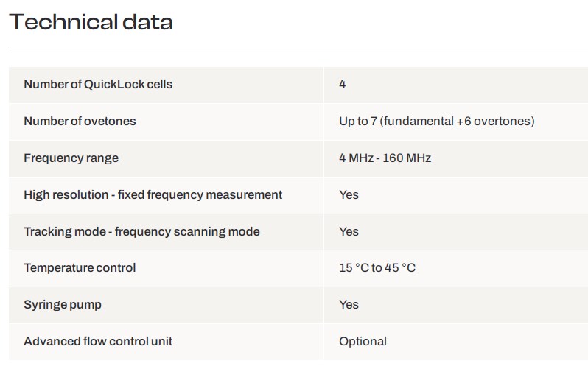
Task: Select the Temperature control label
Action: click(80, 268)
